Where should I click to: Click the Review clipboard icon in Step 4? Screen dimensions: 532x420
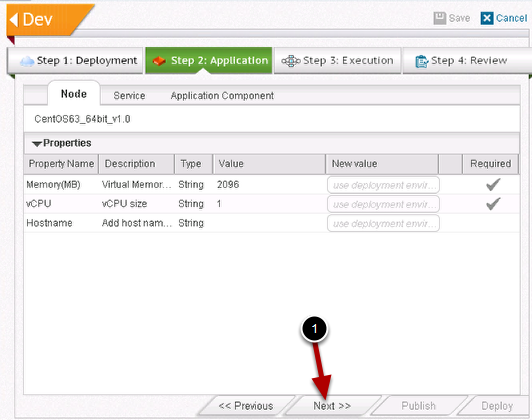point(422,61)
